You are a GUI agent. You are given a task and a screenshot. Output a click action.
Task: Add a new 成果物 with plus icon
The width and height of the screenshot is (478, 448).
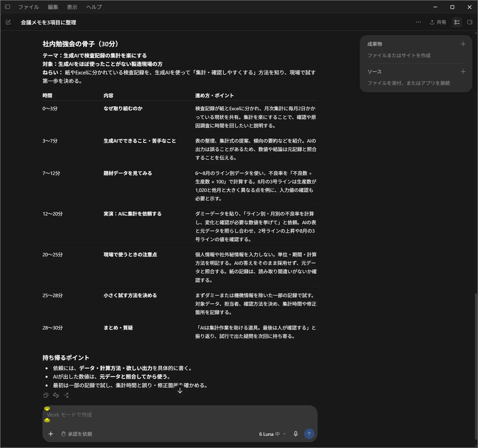click(x=463, y=44)
